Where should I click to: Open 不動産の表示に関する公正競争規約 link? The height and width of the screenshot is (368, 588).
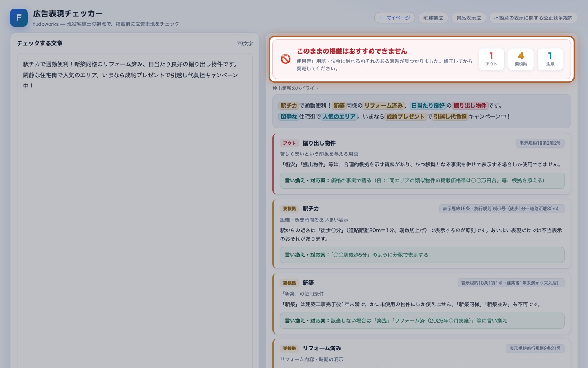(x=533, y=18)
